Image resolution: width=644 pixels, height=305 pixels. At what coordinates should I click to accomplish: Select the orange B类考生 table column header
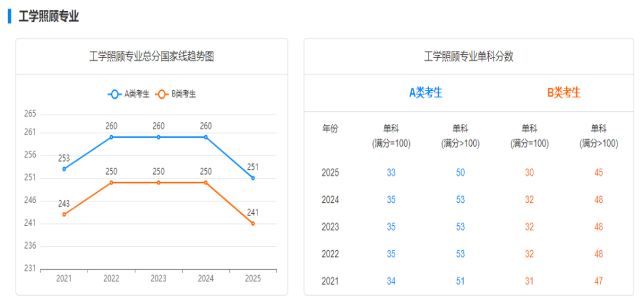[x=564, y=93]
